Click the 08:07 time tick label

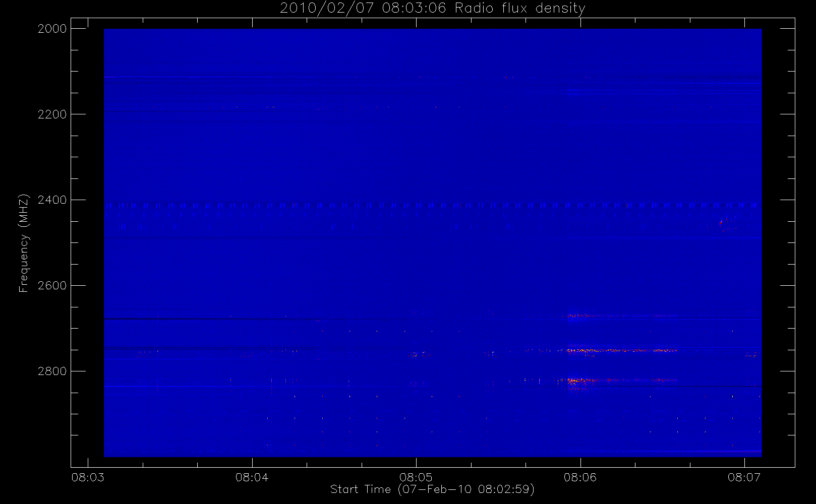click(x=744, y=477)
